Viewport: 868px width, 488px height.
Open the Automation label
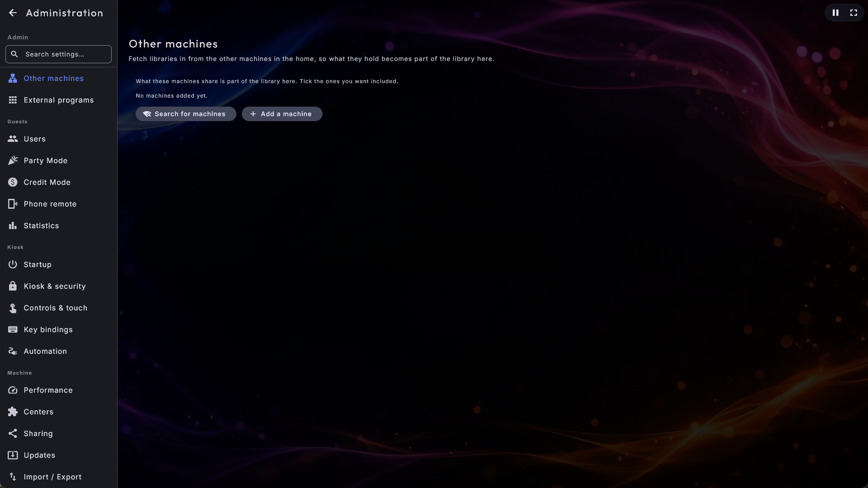[45, 352]
